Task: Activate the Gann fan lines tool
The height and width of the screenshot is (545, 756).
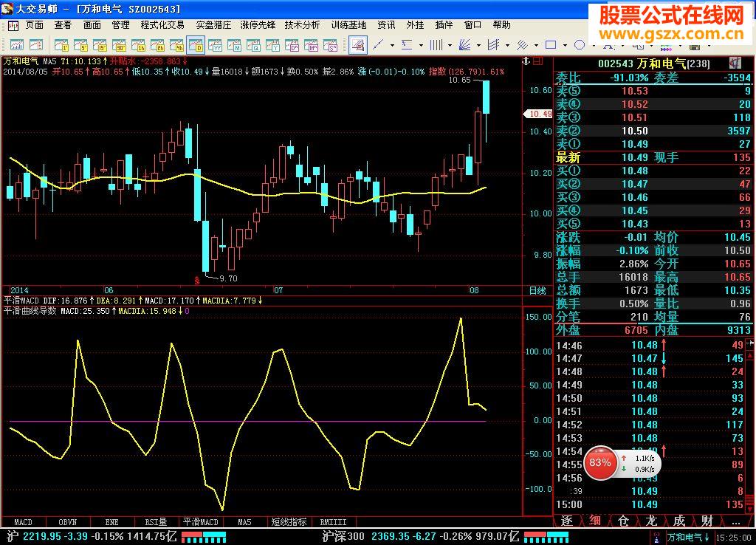Action: [x=465, y=45]
